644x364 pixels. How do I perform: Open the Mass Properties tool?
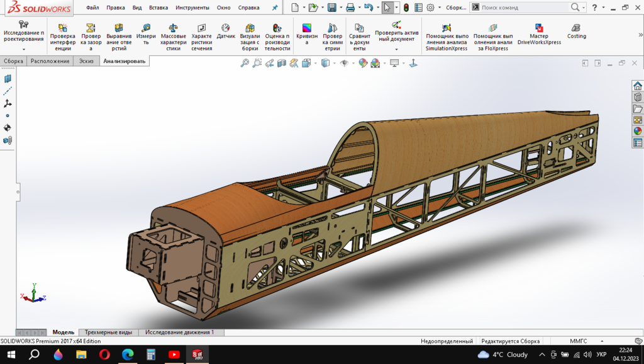coord(174,29)
